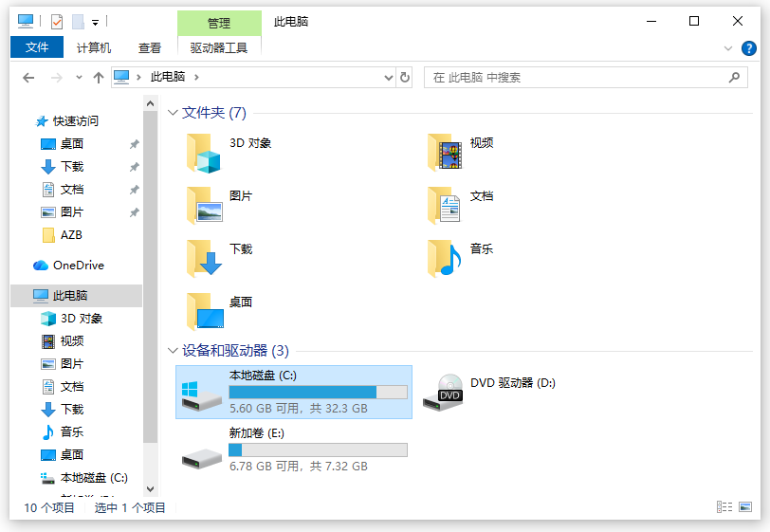Click the 管理 contextual tab header

click(219, 23)
